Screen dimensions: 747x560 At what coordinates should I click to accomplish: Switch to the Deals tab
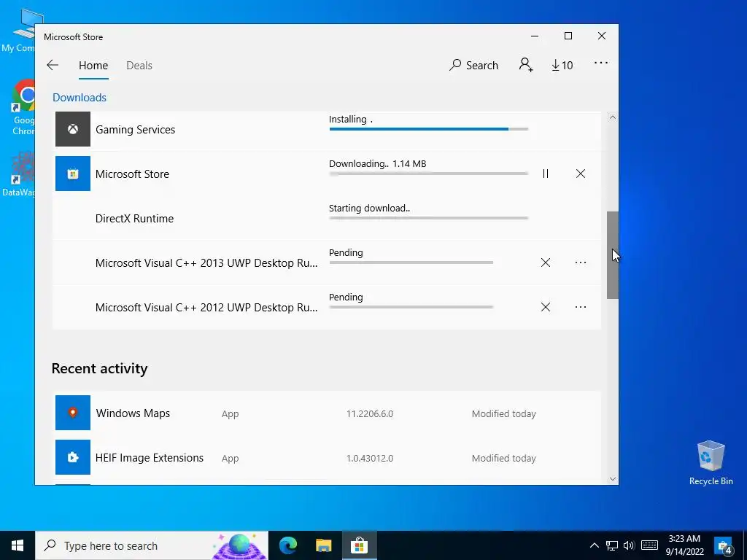[139, 65]
